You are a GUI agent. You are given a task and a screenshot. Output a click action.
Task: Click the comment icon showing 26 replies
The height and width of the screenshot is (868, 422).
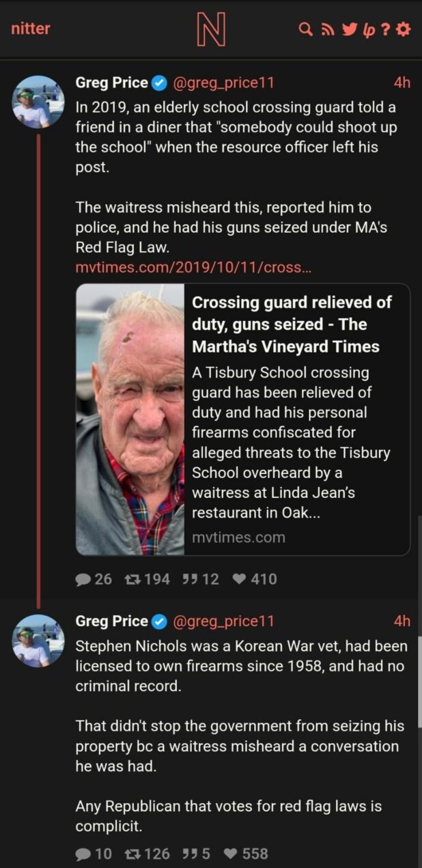[x=83, y=579]
